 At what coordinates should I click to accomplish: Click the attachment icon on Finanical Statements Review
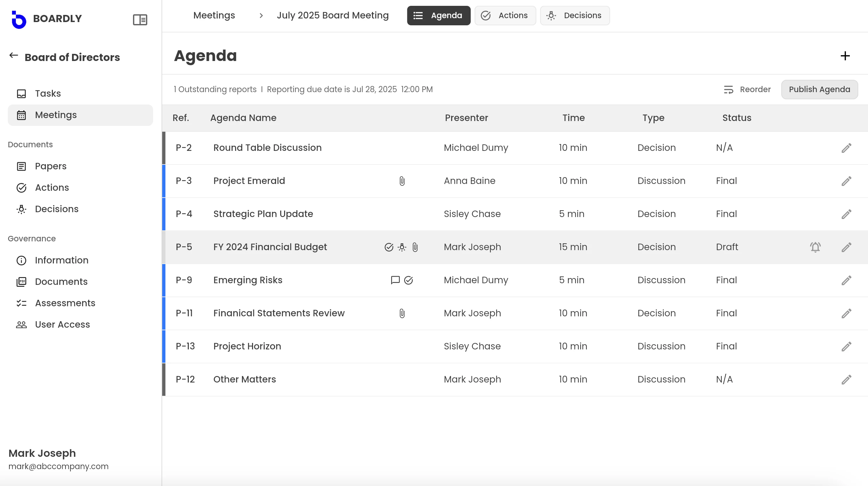pos(402,313)
